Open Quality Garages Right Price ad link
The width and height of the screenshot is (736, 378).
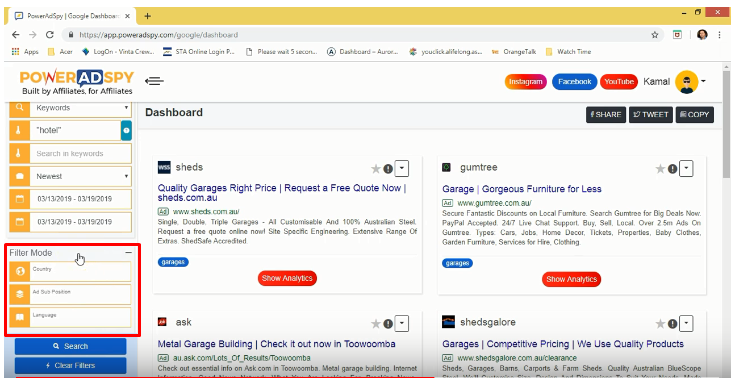coord(282,193)
